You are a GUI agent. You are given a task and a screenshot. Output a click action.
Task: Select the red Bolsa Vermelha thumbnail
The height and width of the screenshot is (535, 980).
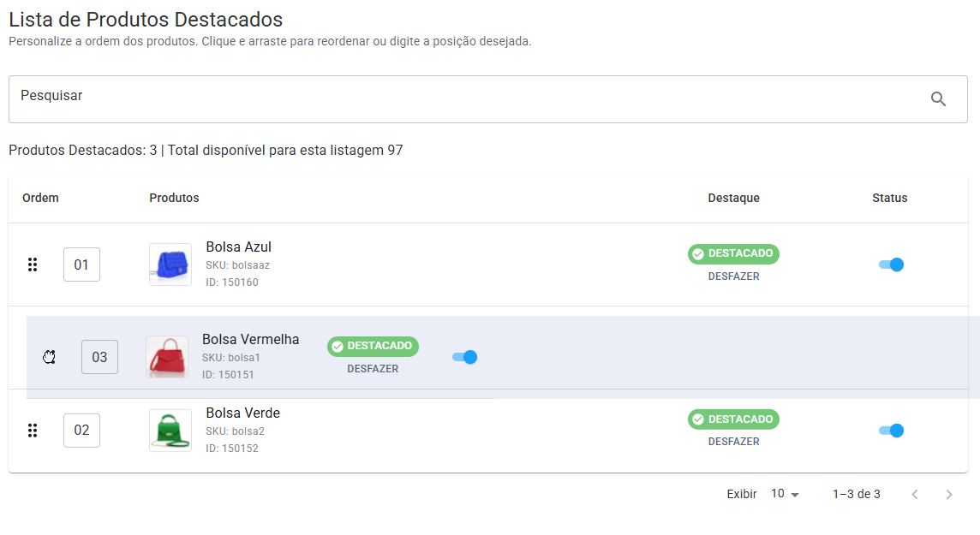(167, 357)
